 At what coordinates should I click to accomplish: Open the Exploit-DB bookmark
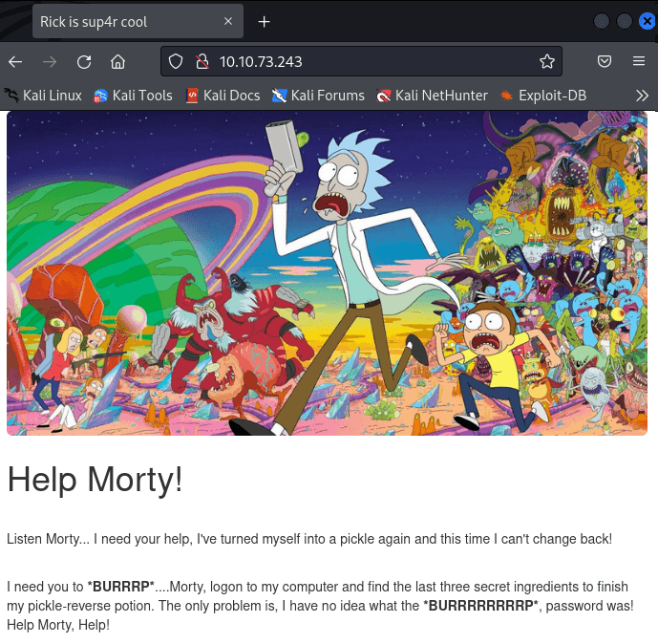coord(543,96)
